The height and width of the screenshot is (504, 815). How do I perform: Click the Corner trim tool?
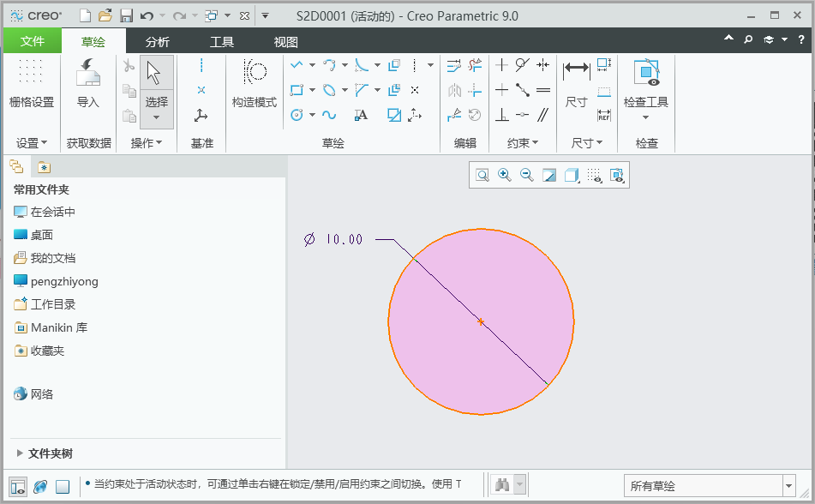coord(475,90)
